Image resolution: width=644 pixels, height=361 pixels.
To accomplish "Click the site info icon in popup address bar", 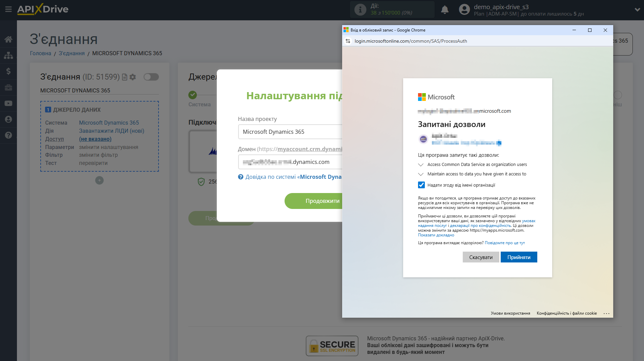I will [348, 41].
